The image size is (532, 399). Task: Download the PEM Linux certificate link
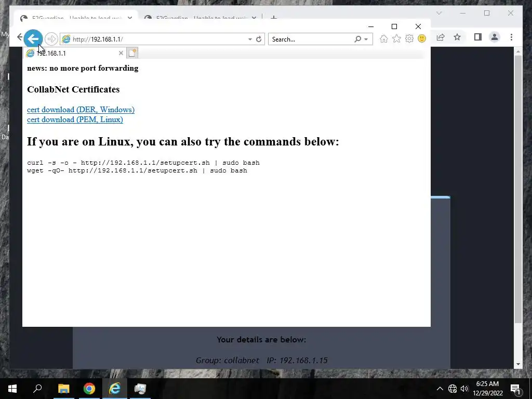[x=75, y=119]
